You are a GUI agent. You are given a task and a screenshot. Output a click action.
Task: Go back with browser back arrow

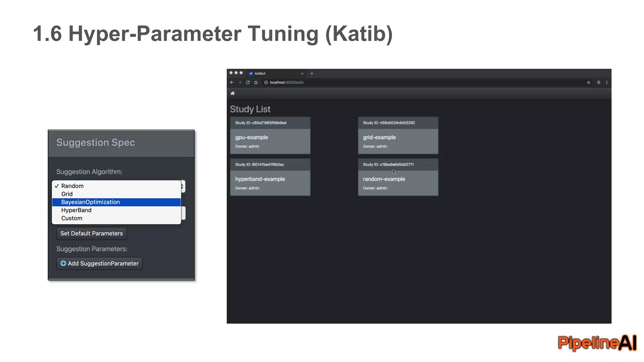[232, 82]
